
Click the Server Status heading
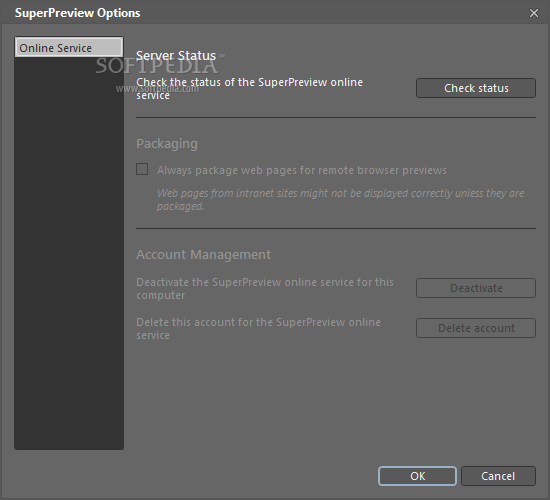pos(176,56)
